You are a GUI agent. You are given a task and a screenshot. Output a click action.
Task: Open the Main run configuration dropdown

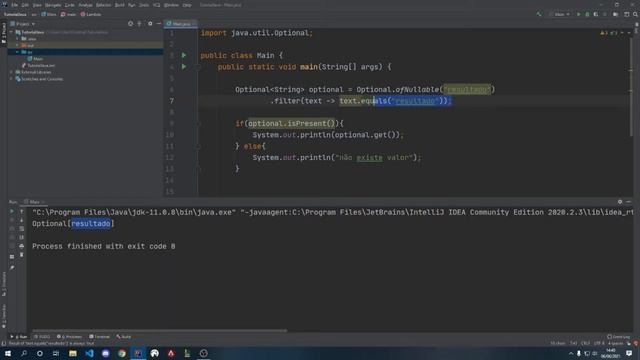pos(559,14)
